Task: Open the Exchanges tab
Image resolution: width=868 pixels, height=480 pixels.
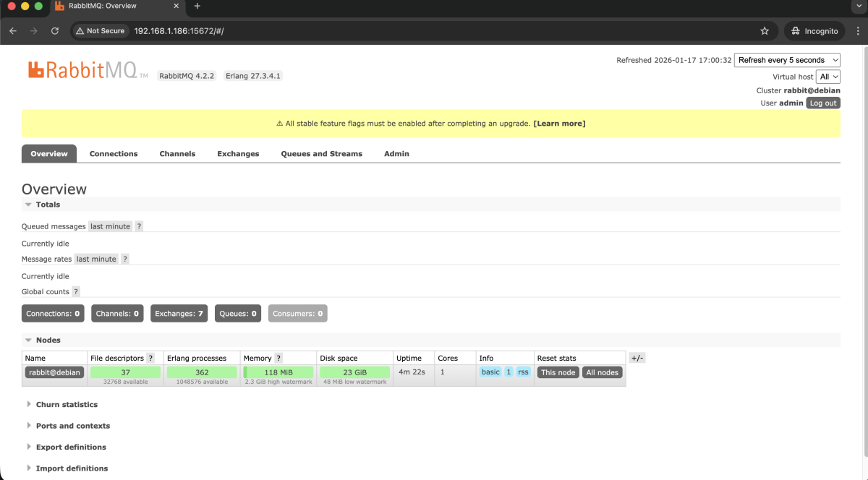Action: 238,154
